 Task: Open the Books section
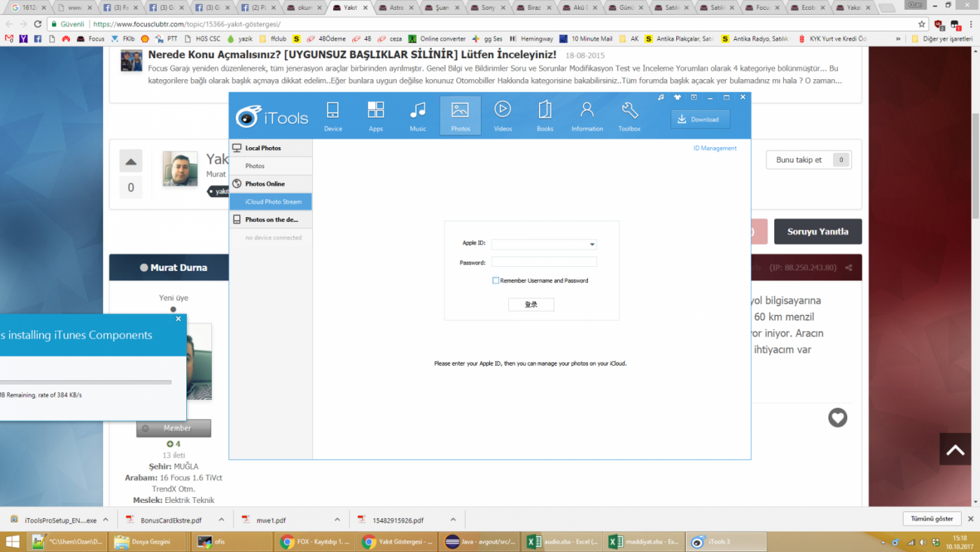coord(545,116)
